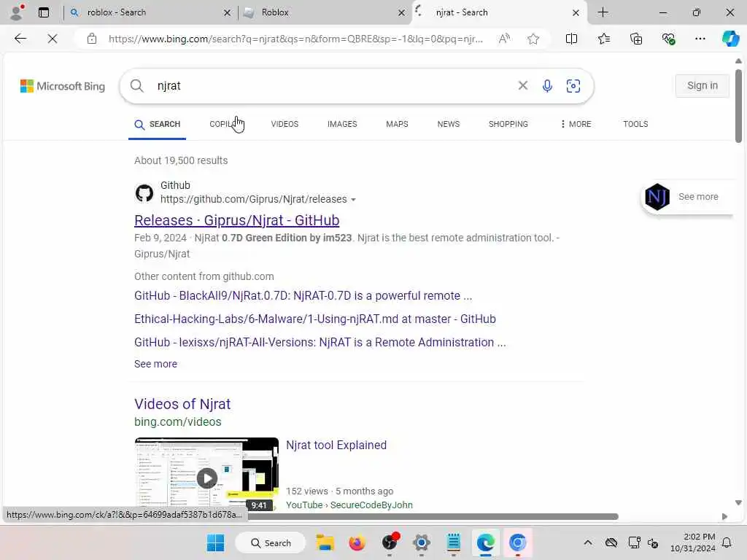Click the taskbar Search box

(270, 542)
